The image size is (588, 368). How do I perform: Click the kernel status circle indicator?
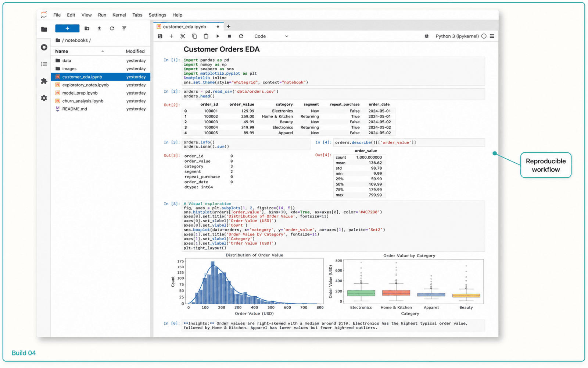pyautogui.click(x=484, y=36)
